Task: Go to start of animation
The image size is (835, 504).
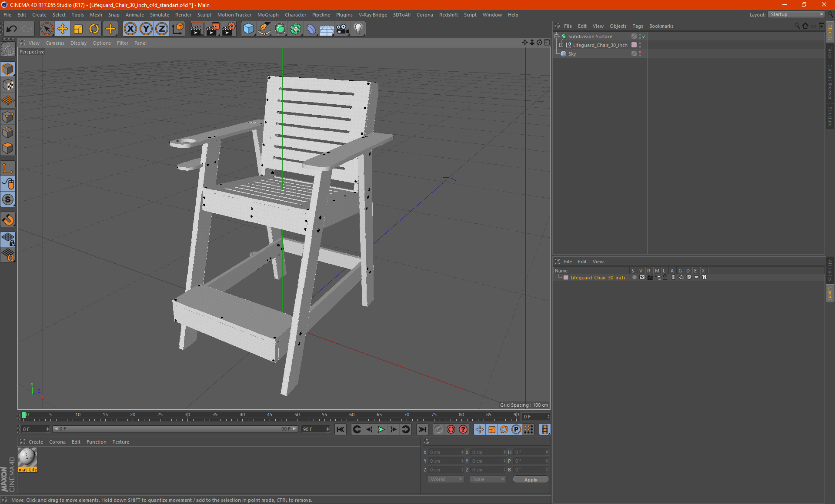Action: point(340,429)
